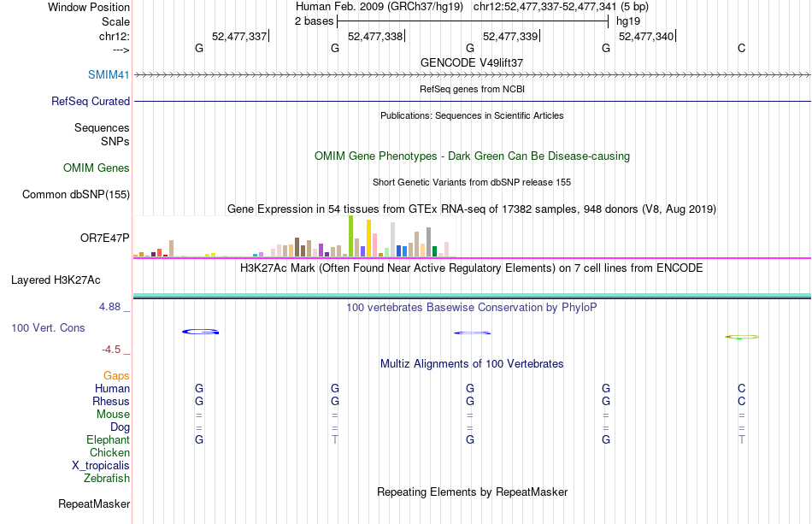Click the Gene Expression in 54 tissues title
812x524 pixels.
click(472, 209)
